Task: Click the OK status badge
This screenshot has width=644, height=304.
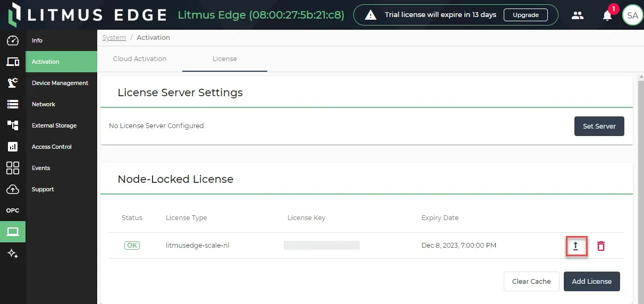Action: pos(132,246)
